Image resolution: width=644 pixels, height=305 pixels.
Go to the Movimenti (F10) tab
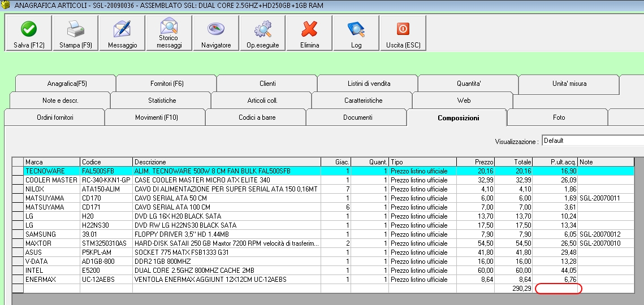156,117
